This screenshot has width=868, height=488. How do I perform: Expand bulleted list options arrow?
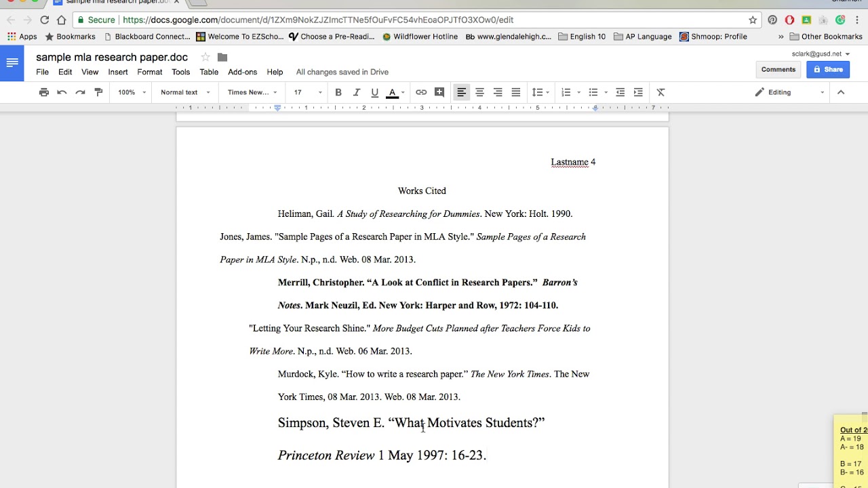606,92
